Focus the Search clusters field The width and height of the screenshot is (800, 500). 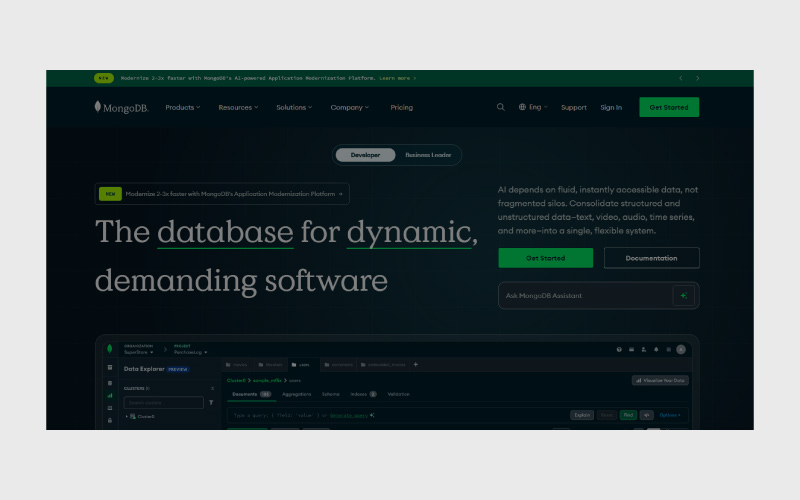tap(164, 403)
